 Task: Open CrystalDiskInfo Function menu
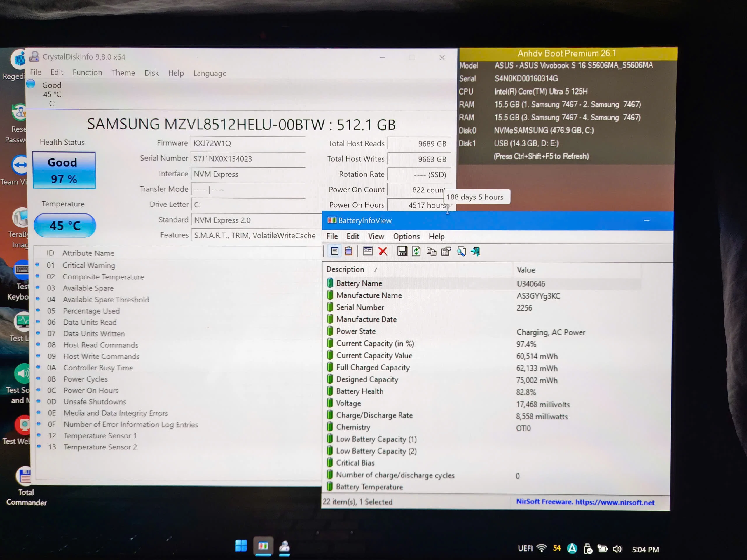click(x=87, y=73)
